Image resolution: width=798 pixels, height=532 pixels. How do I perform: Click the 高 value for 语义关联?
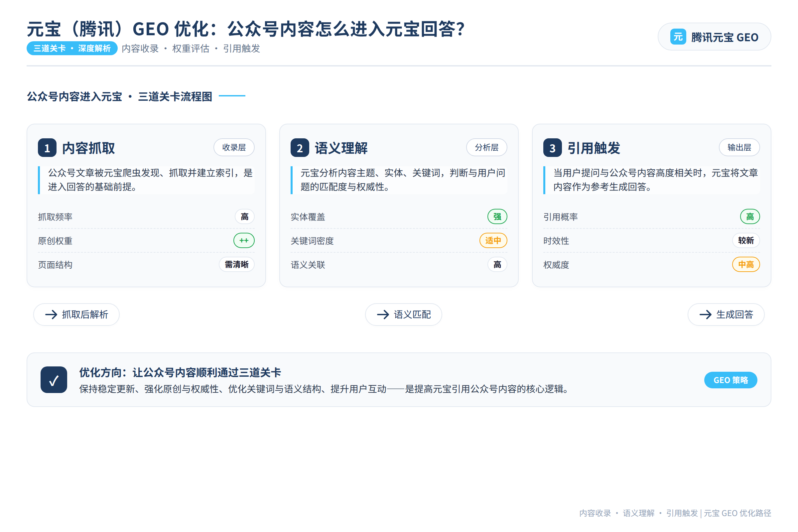coord(497,264)
